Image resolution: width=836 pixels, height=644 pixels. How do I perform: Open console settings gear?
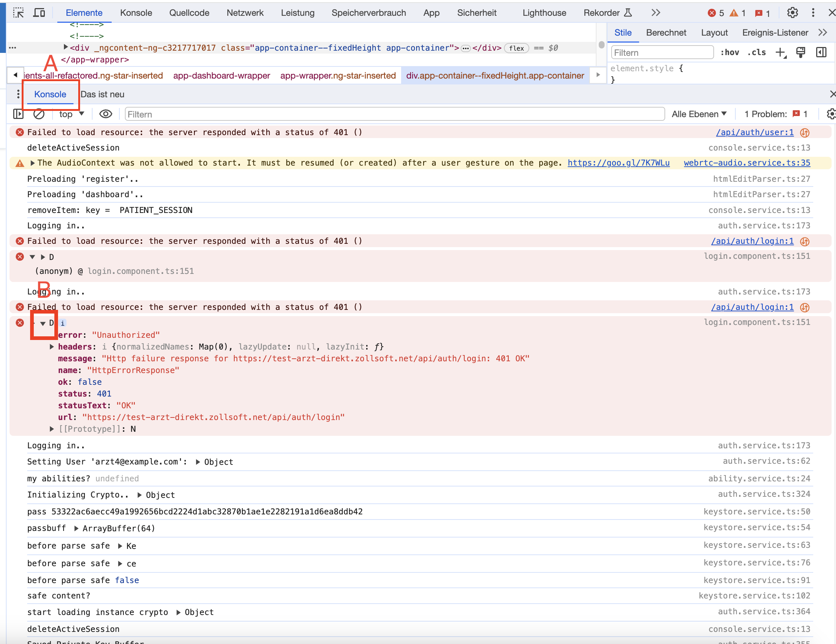coord(831,114)
